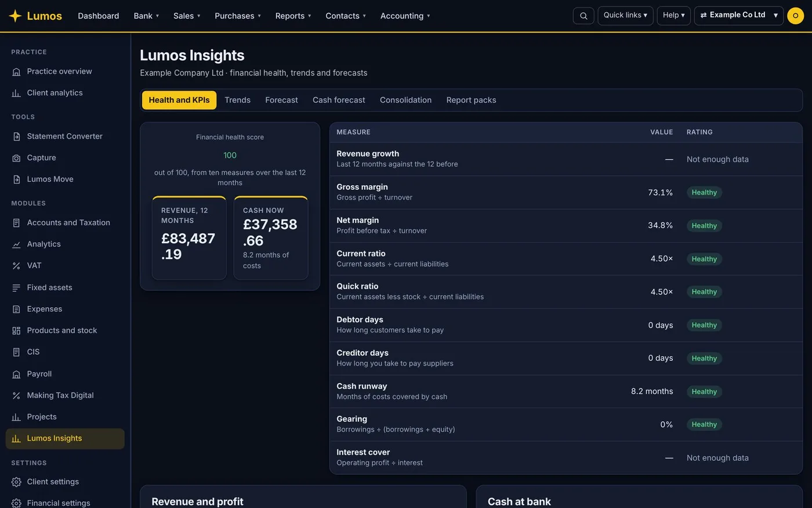The height and width of the screenshot is (508, 812).
Task: Switch to the Cash forecast tab
Action: 339,100
